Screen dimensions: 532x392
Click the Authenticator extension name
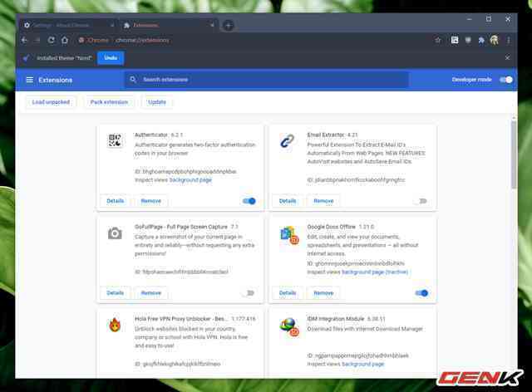click(151, 135)
